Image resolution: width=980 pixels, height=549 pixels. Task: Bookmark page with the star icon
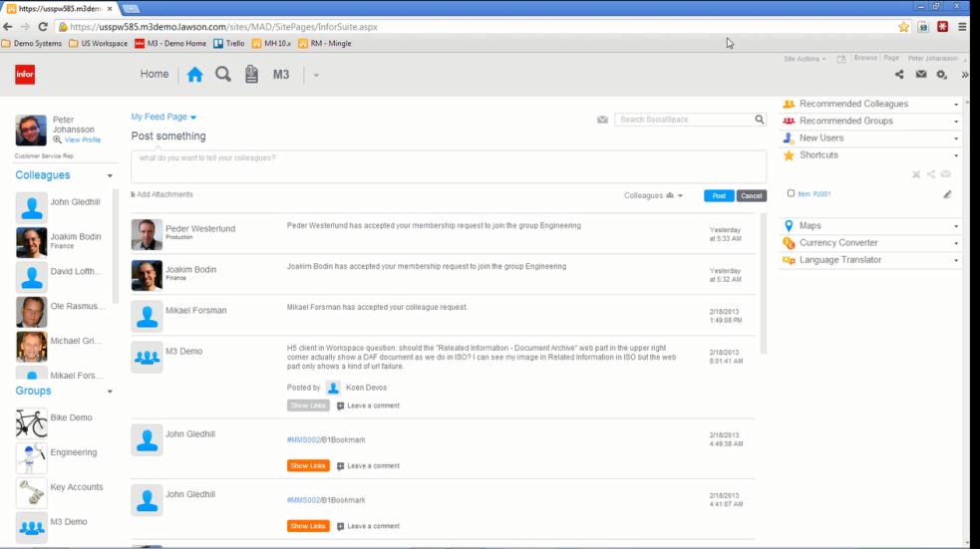point(904,27)
